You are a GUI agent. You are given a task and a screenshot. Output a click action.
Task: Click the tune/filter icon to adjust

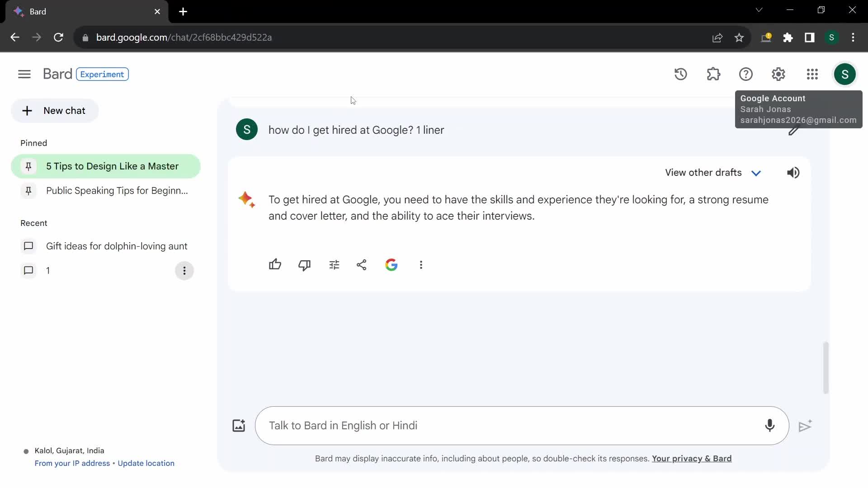[334, 264]
